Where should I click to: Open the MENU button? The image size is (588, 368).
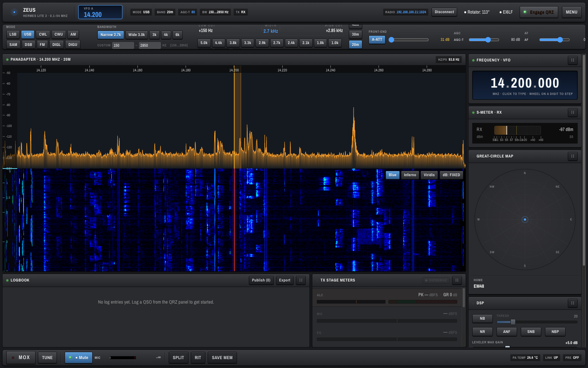point(571,12)
